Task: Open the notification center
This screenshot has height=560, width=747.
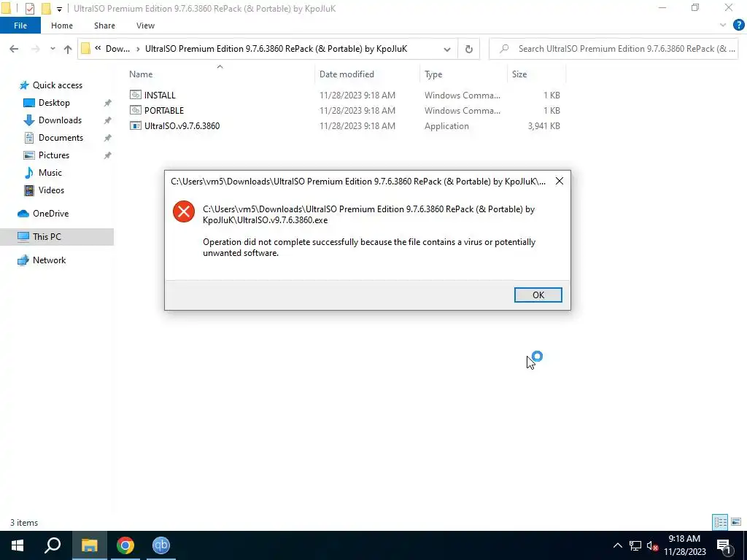Action: point(724,545)
